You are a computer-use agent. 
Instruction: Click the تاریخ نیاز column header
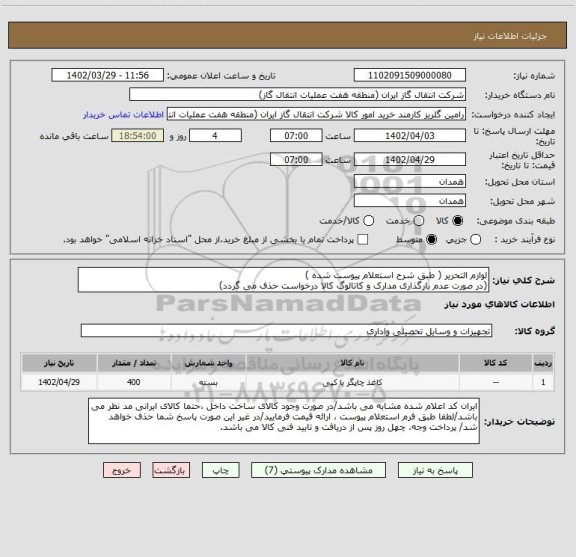click(x=59, y=363)
